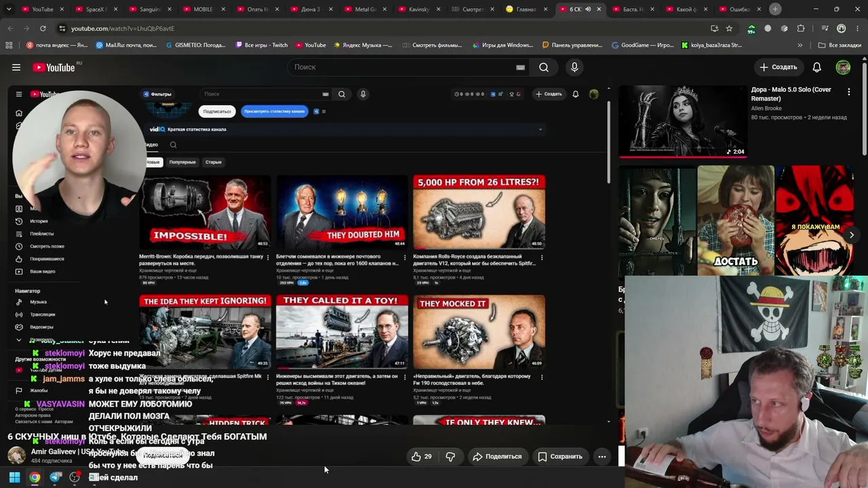Open the GISMETEO bookmark

click(195, 45)
